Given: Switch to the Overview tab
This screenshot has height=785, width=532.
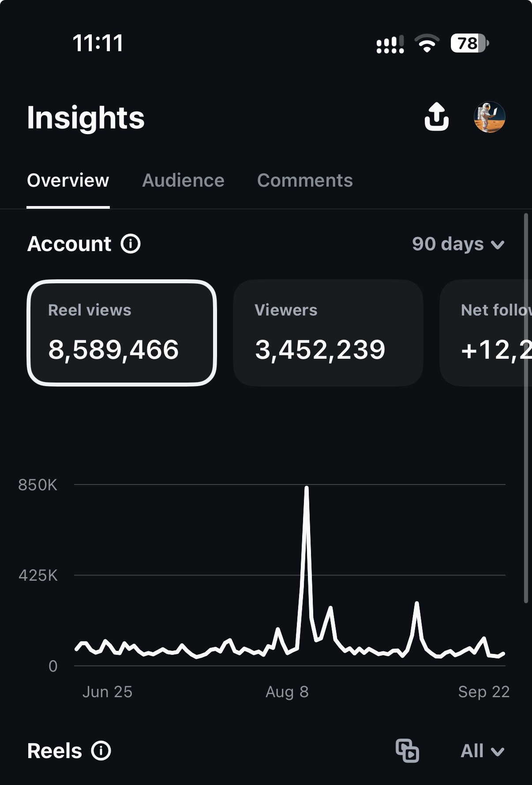Looking at the screenshot, I should click(68, 180).
